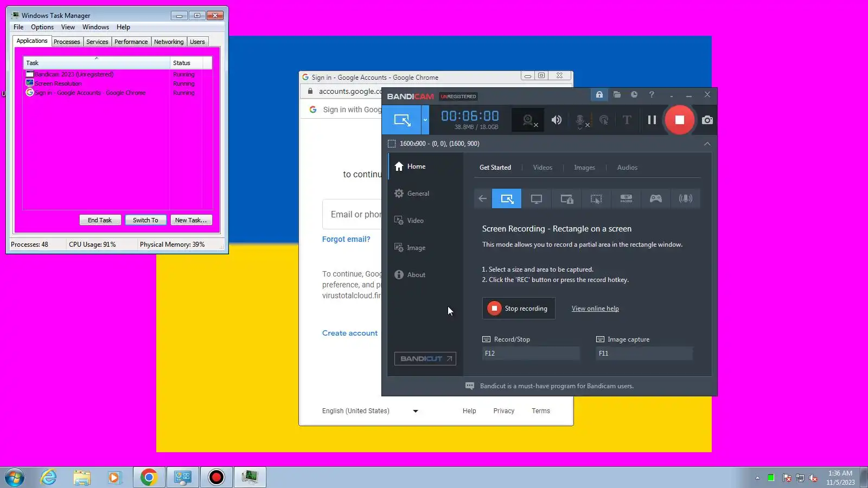Open English (United States) language dropdown

click(x=370, y=411)
